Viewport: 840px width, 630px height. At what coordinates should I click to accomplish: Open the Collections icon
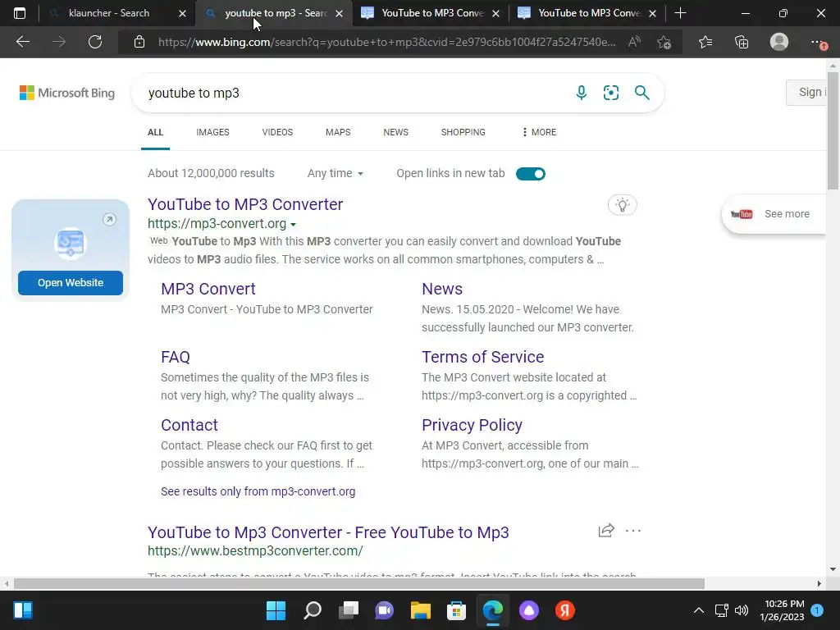742,42
